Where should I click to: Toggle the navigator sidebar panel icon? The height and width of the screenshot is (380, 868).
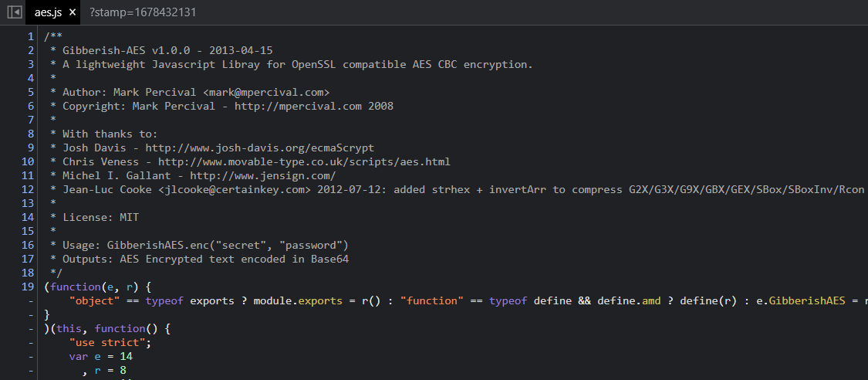click(14, 12)
